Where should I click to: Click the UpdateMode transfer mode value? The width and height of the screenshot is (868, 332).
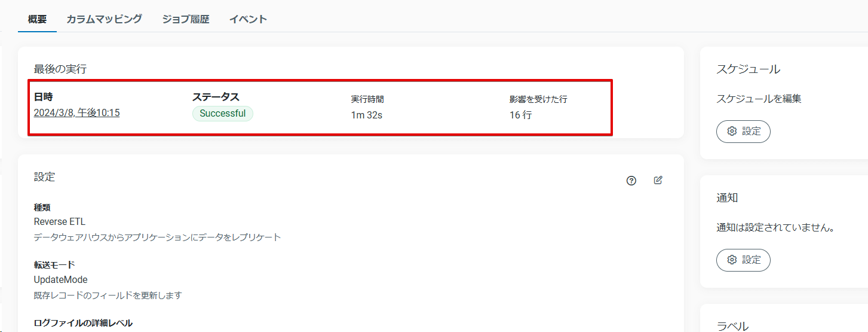click(x=61, y=279)
